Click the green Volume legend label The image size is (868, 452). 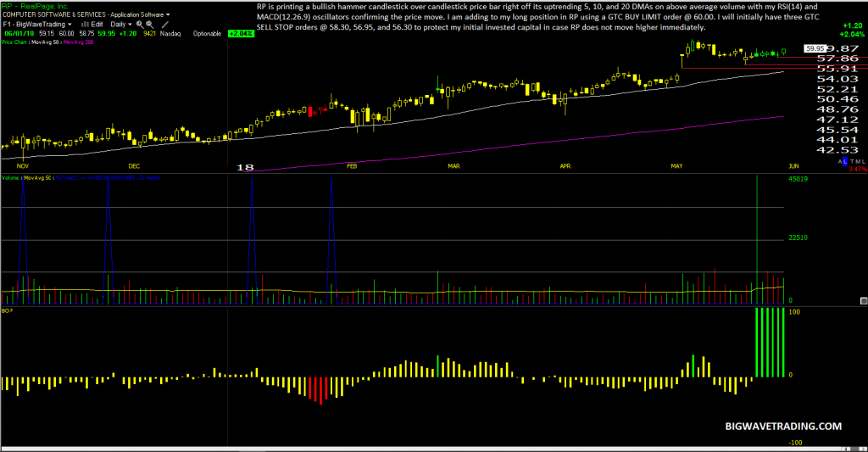coord(10,178)
